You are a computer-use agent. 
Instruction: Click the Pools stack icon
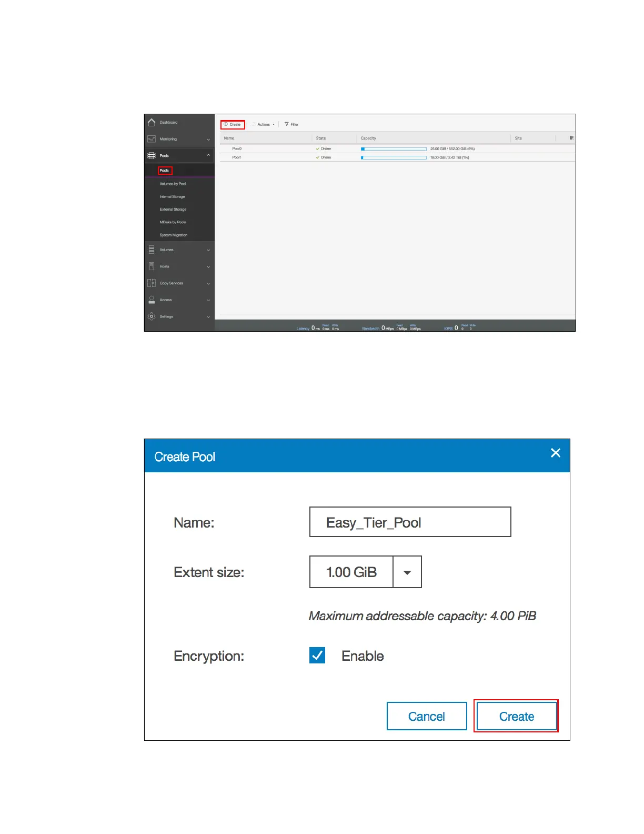coord(152,156)
